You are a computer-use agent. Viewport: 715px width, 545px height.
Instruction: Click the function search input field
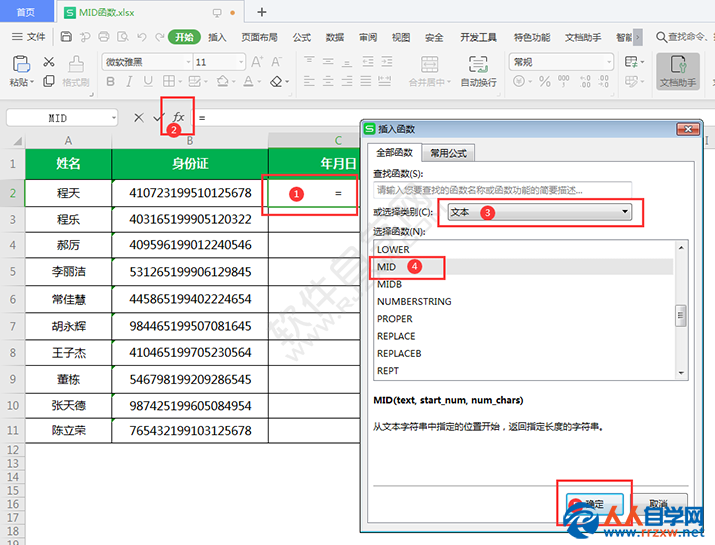[503, 190]
